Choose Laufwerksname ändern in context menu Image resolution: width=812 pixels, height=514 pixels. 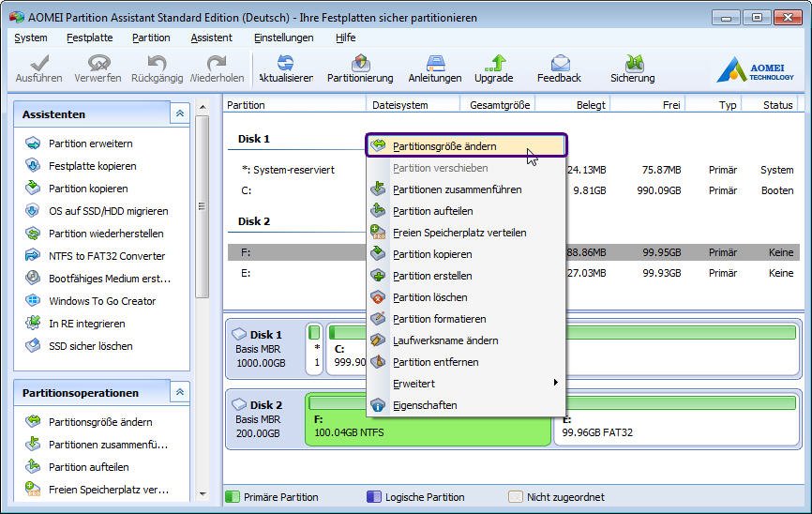(x=466, y=340)
